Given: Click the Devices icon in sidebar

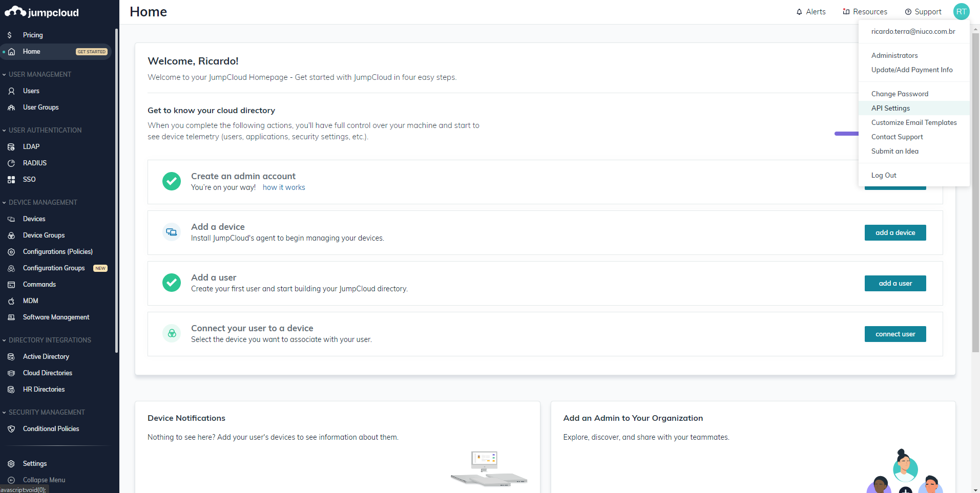Looking at the screenshot, I should pos(11,219).
